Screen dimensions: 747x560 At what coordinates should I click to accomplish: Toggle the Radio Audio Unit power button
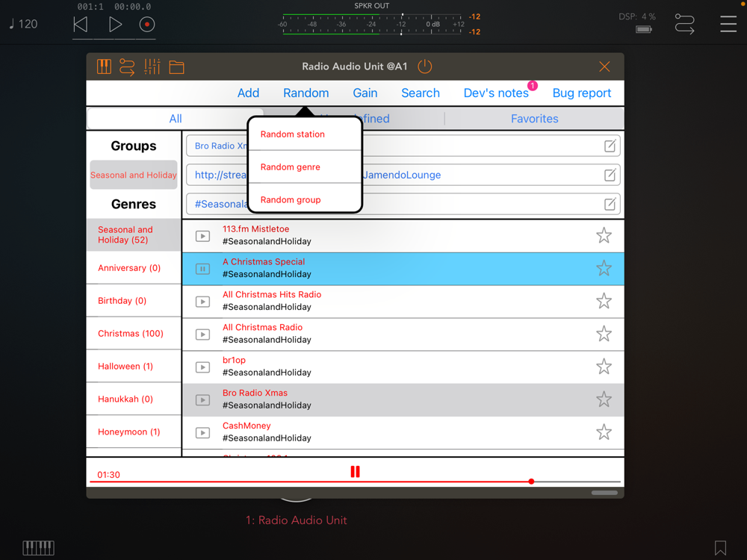point(424,66)
